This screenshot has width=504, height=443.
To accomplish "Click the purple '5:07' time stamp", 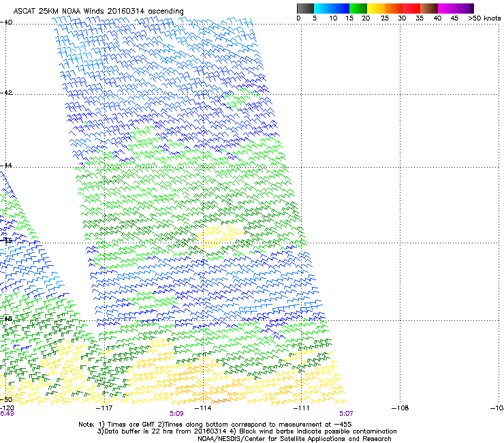I will click(x=346, y=414).
